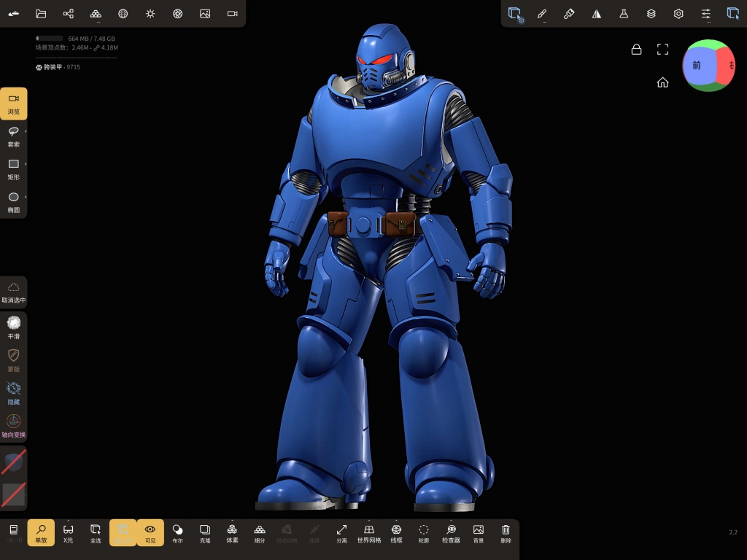Open the top bar background image menu
747x560 pixels.
pos(205,13)
